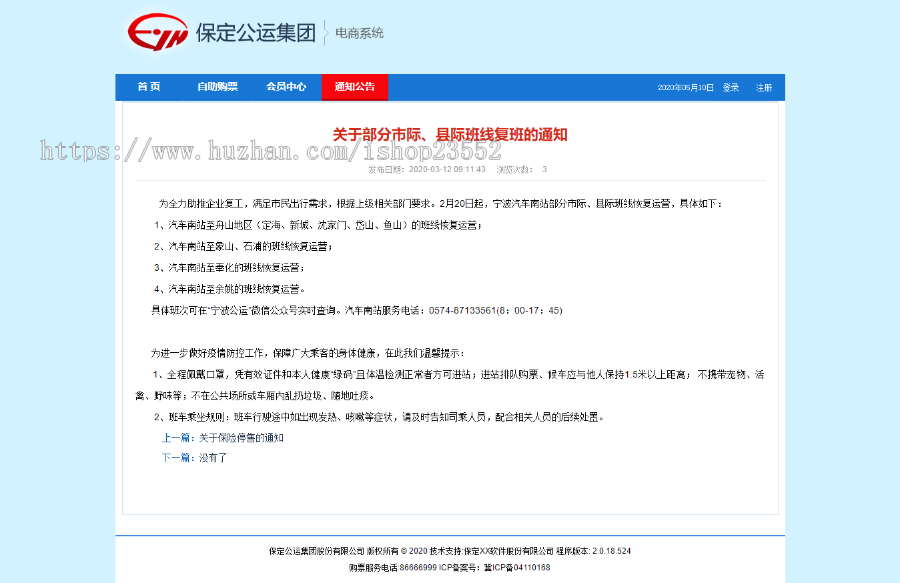Click the 登录 link in the top bar
Screen dimensions: 900x583
point(731,87)
